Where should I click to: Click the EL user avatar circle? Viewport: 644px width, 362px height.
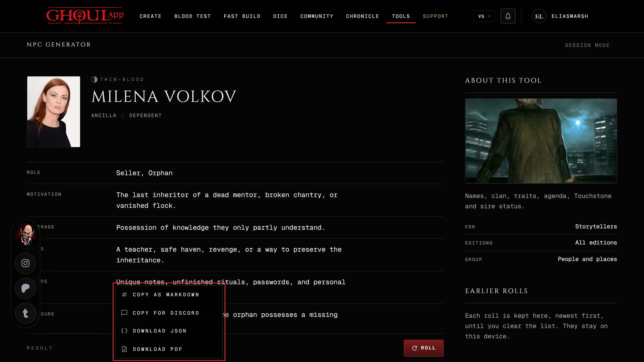[x=539, y=16]
